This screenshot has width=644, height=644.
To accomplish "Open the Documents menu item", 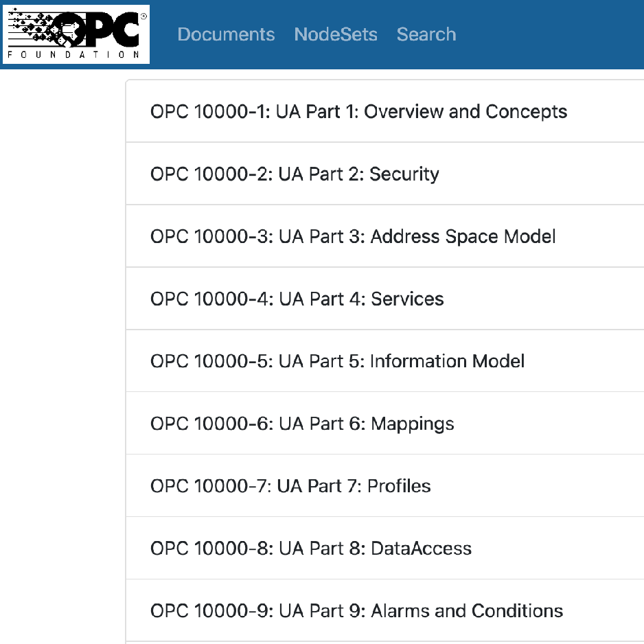I will pyautogui.click(x=226, y=34).
